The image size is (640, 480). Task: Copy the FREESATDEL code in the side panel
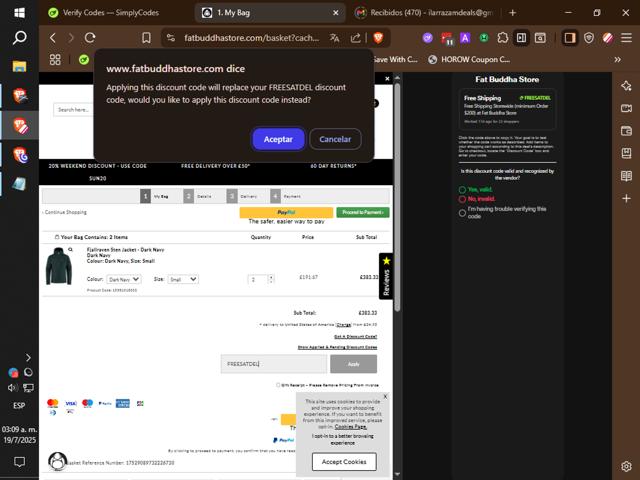535,98
